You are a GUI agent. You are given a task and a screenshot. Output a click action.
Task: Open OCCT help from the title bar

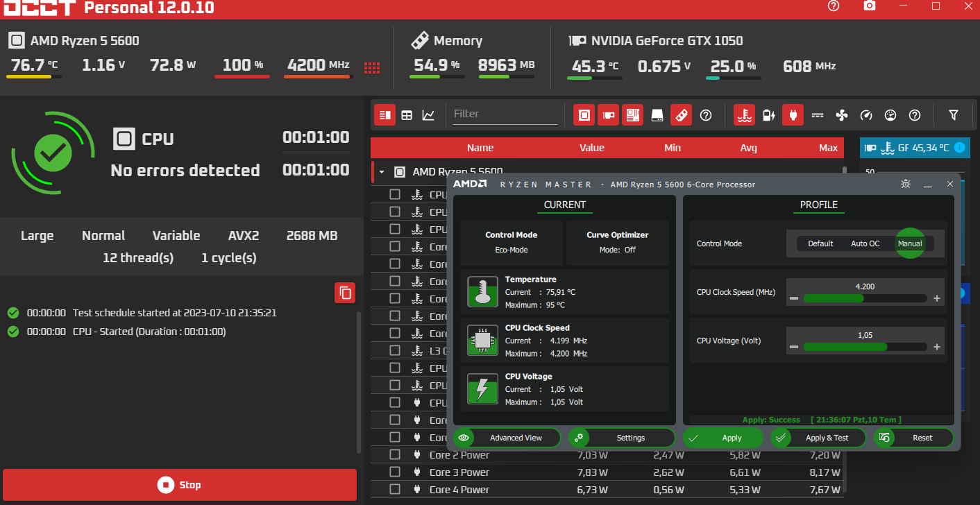(834, 6)
